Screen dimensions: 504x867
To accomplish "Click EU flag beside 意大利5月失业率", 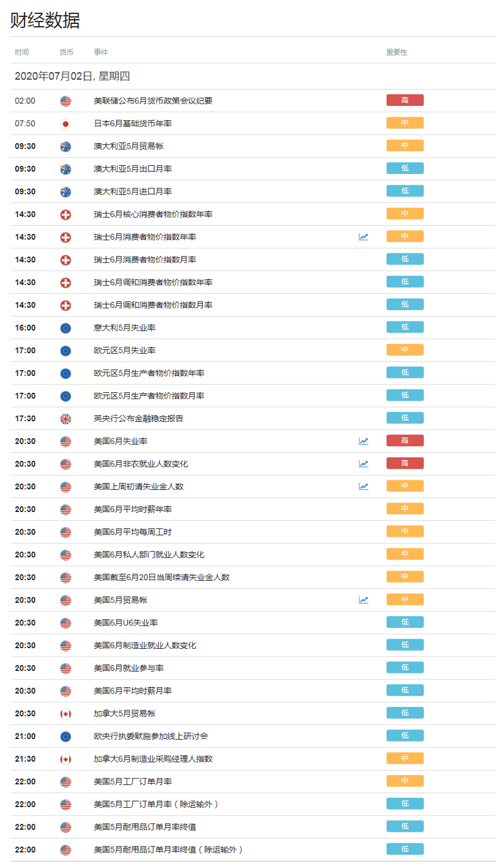I will point(66,328).
